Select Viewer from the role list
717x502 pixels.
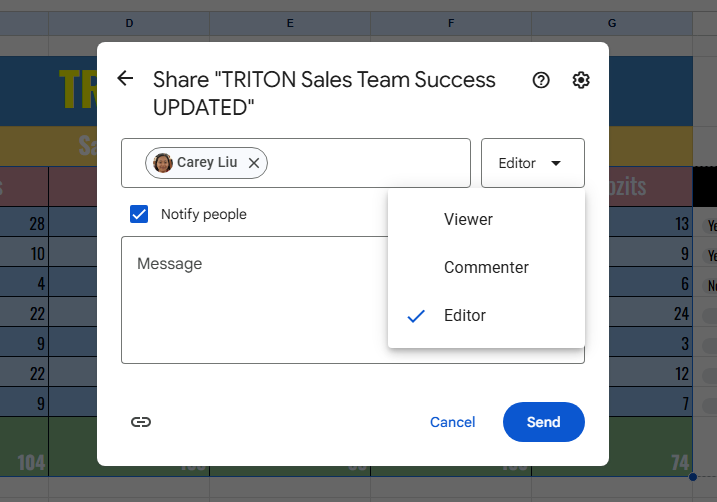pyautogui.click(x=468, y=219)
